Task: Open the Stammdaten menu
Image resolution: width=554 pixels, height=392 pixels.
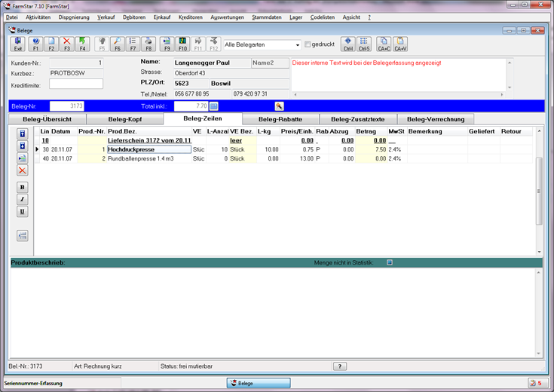Action: tap(267, 17)
